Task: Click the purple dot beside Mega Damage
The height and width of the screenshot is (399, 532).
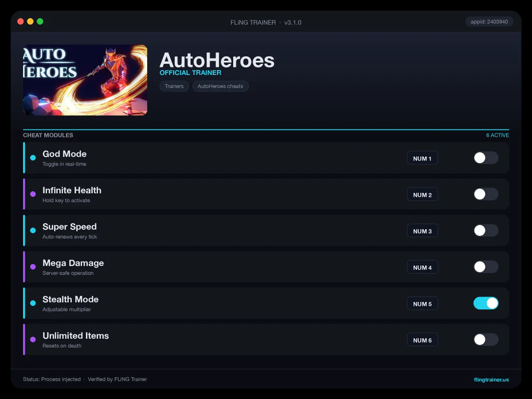Action: (33, 267)
